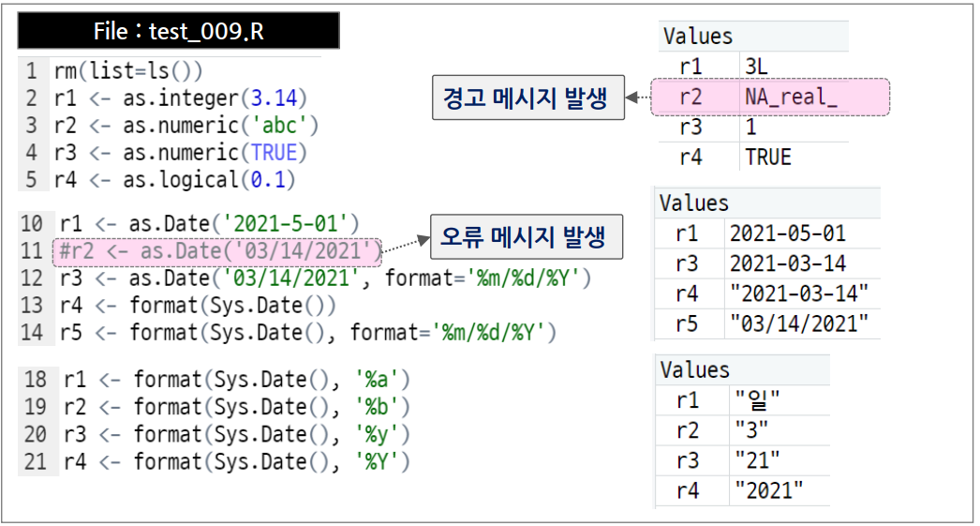Image resolution: width=980 pixels, height=526 pixels.
Task: Click the unquoted value 2021-03-14
Action: point(788,263)
